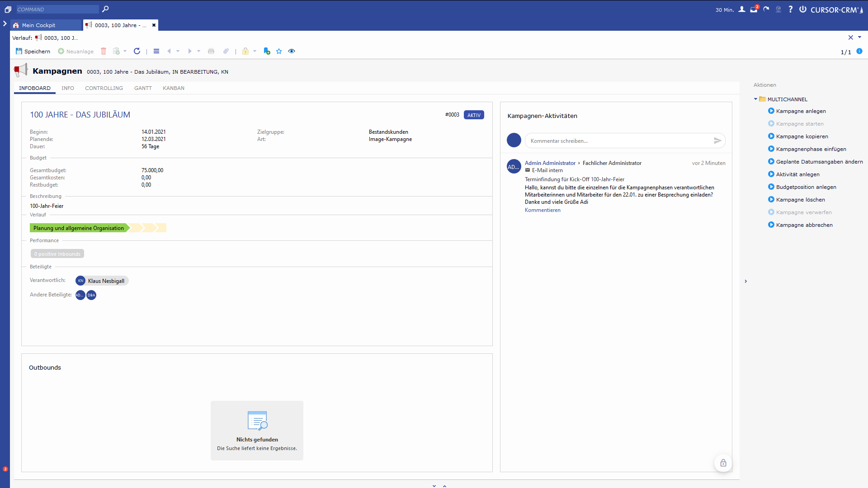The width and height of the screenshot is (868, 488).
Task: Send comment with the paper plane icon
Action: pos(717,141)
